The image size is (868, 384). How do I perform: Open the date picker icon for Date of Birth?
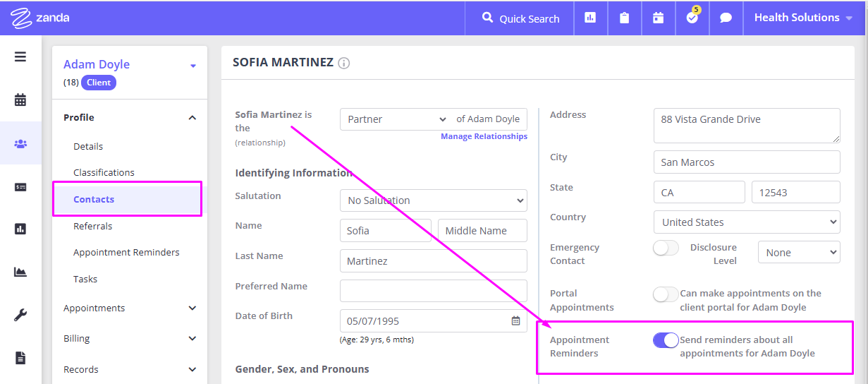click(515, 320)
